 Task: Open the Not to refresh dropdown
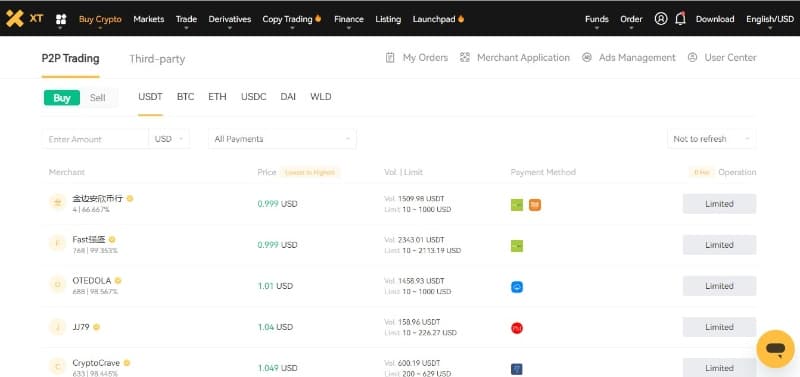[711, 139]
